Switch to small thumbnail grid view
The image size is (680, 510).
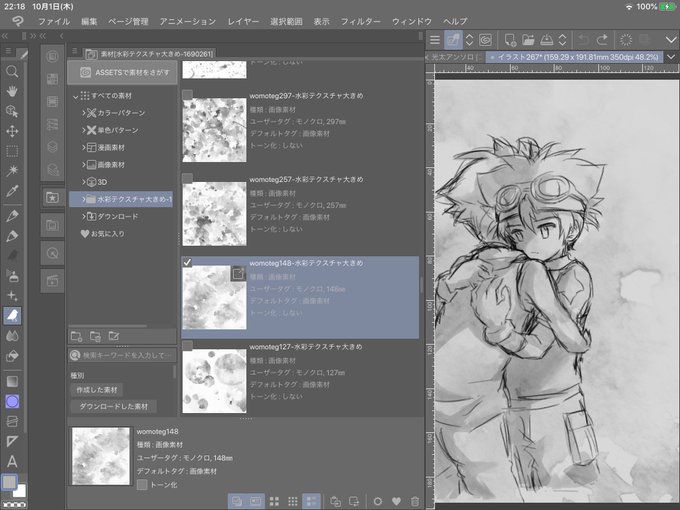pyautogui.click(x=293, y=501)
